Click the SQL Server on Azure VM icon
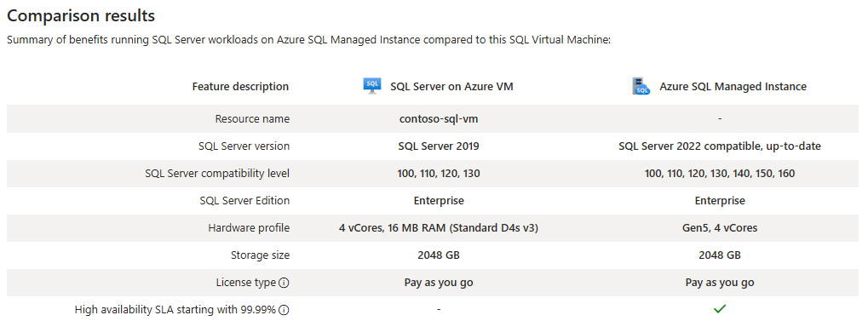The width and height of the screenshot is (868, 321). coord(372,86)
